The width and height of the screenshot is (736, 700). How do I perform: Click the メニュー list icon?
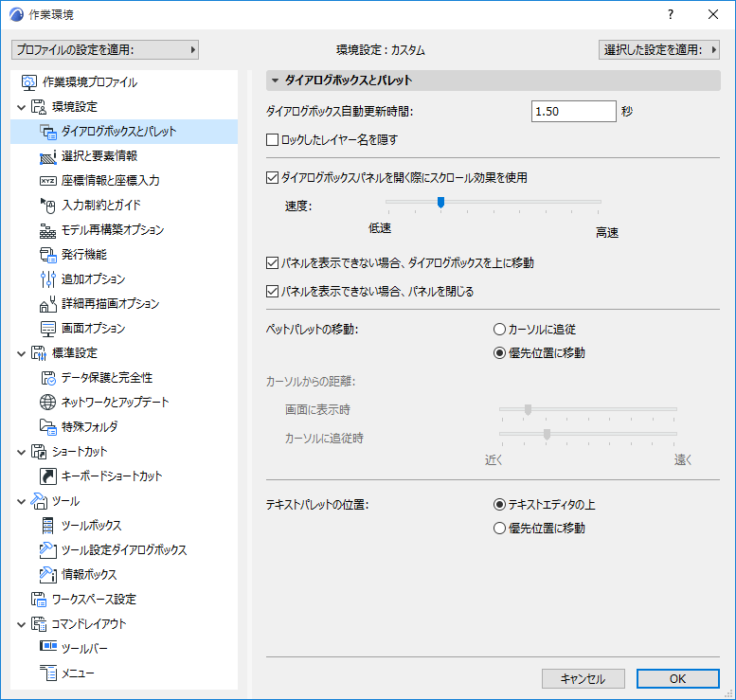click(48, 673)
